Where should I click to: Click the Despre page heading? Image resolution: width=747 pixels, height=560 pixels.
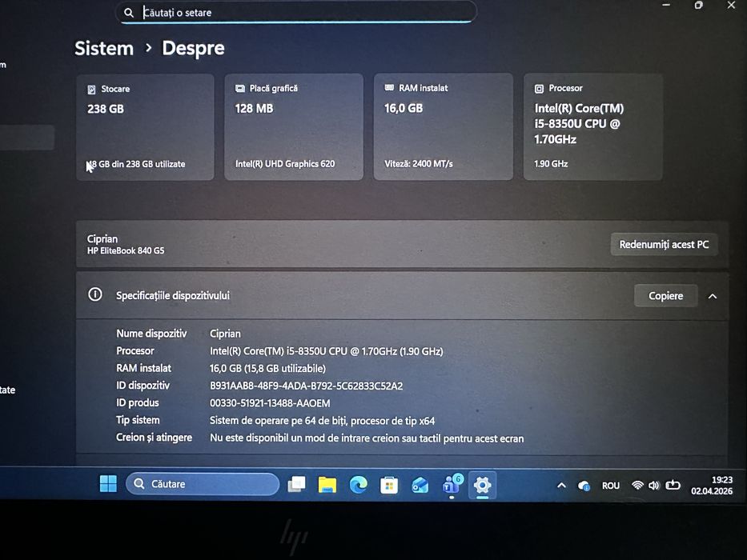click(x=193, y=49)
